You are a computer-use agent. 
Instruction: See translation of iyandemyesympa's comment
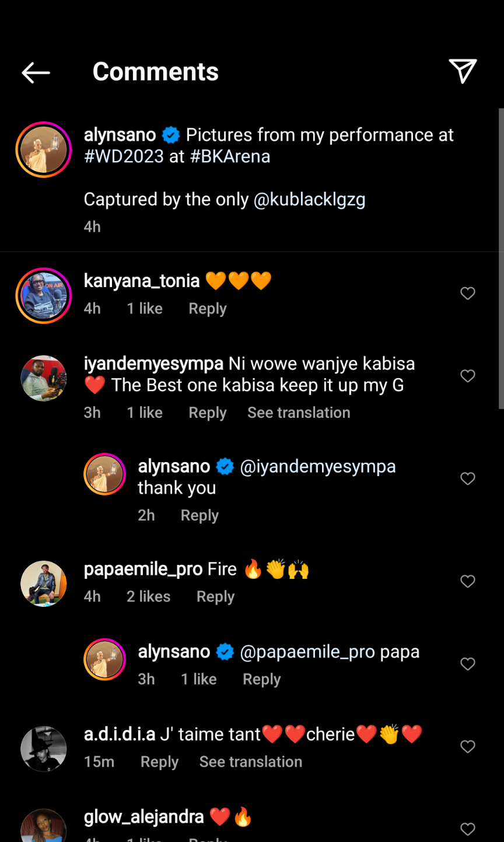[x=299, y=413]
